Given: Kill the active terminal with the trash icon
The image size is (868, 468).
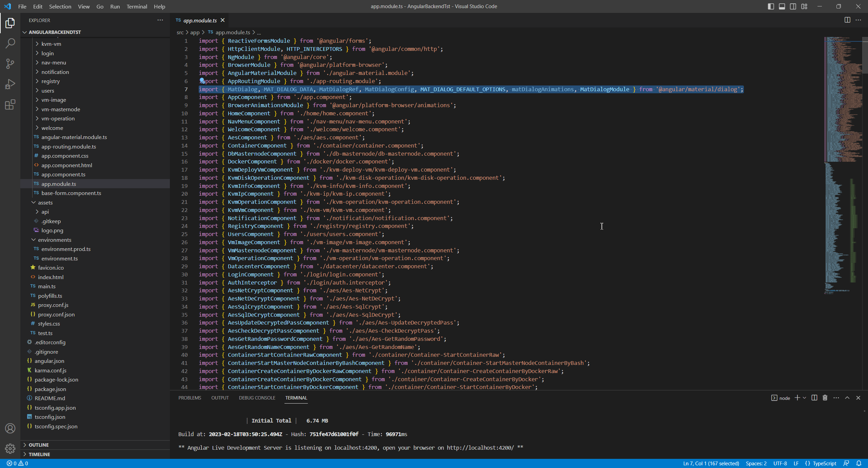Looking at the screenshot, I should click(825, 397).
